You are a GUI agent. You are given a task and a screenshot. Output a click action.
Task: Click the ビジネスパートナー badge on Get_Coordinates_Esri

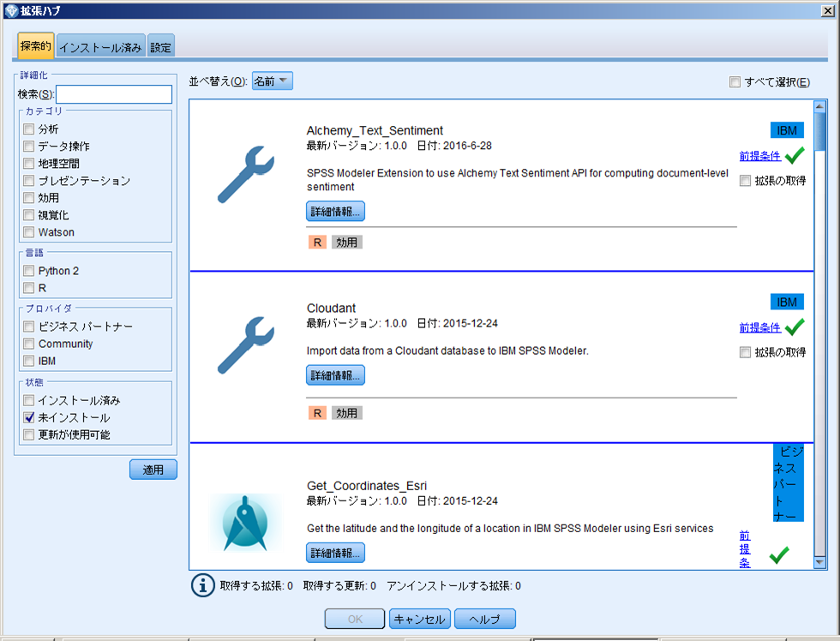788,483
